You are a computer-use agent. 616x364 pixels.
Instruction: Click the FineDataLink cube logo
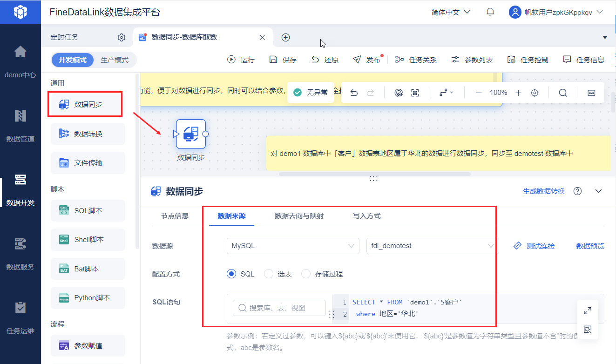[20, 12]
